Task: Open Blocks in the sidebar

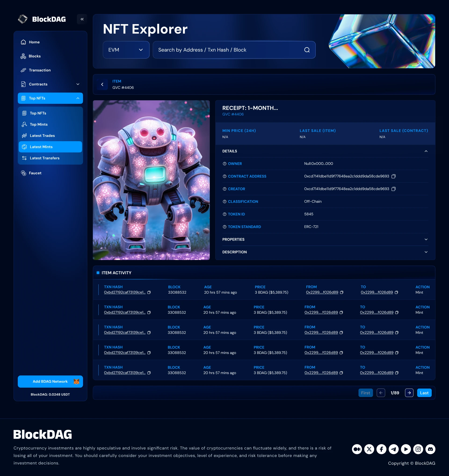Action: pyautogui.click(x=50, y=56)
